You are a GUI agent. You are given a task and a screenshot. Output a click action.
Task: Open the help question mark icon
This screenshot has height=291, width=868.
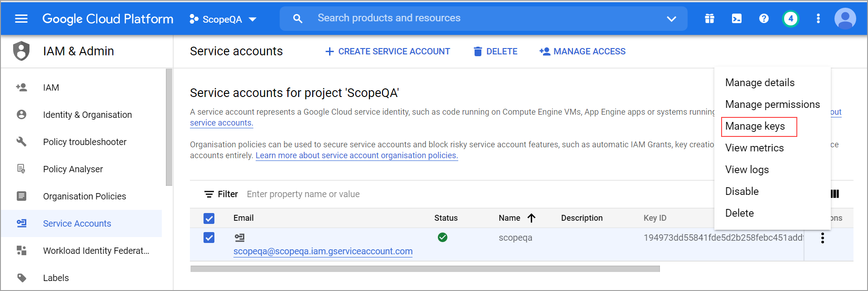click(764, 19)
